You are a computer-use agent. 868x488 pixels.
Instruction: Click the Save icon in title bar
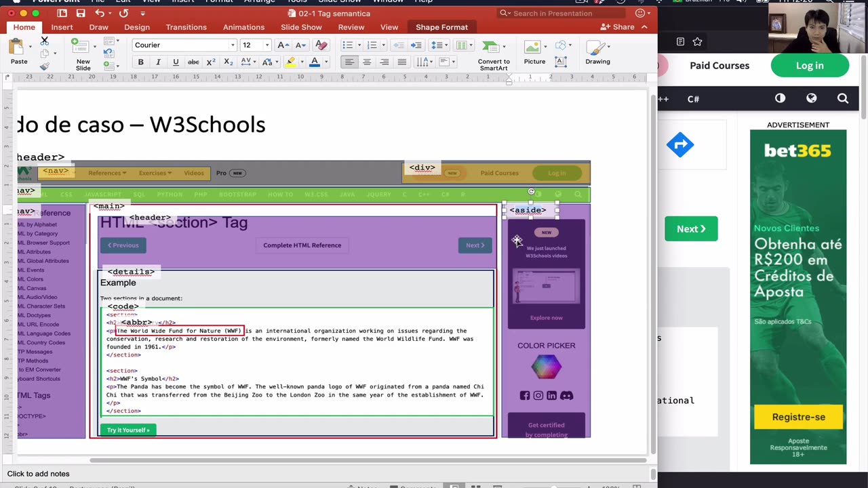[81, 13]
